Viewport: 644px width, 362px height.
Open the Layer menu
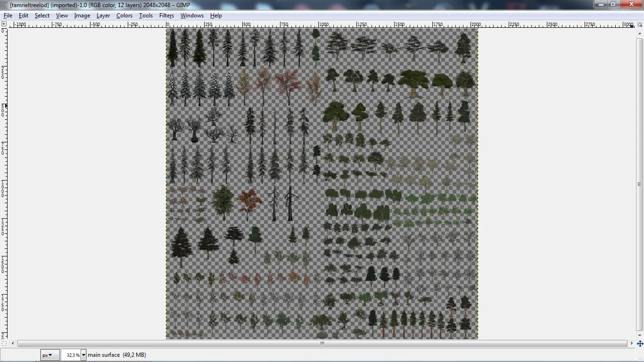(103, 16)
